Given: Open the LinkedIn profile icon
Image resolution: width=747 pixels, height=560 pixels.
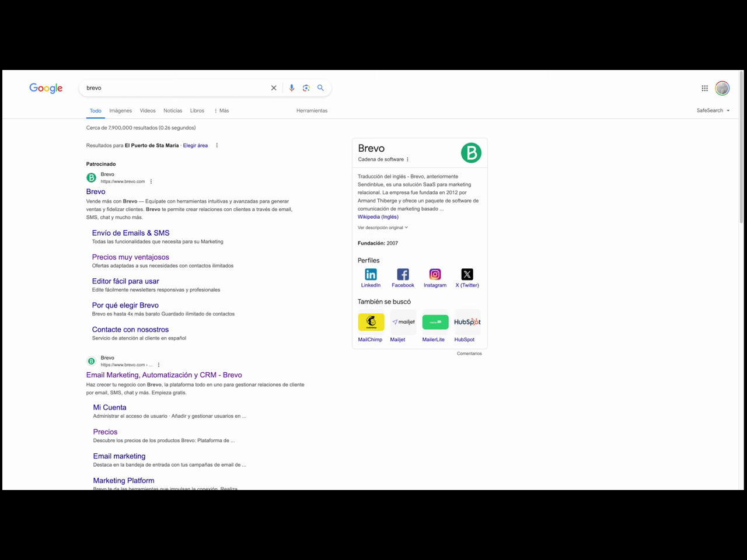Looking at the screenshot, I should pos(371,274).
